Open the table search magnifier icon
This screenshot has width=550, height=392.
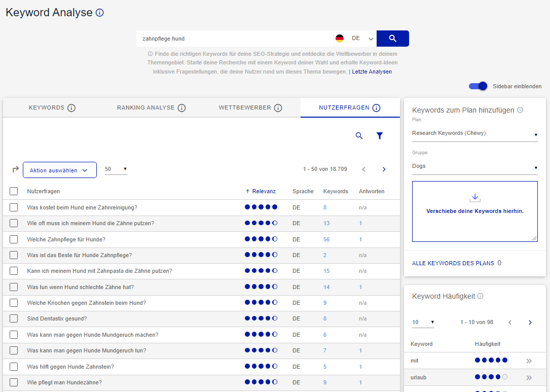359,135
